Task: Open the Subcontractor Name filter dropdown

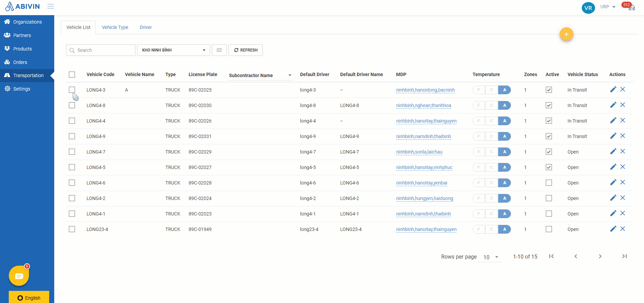Action: (x=261, y=75)
